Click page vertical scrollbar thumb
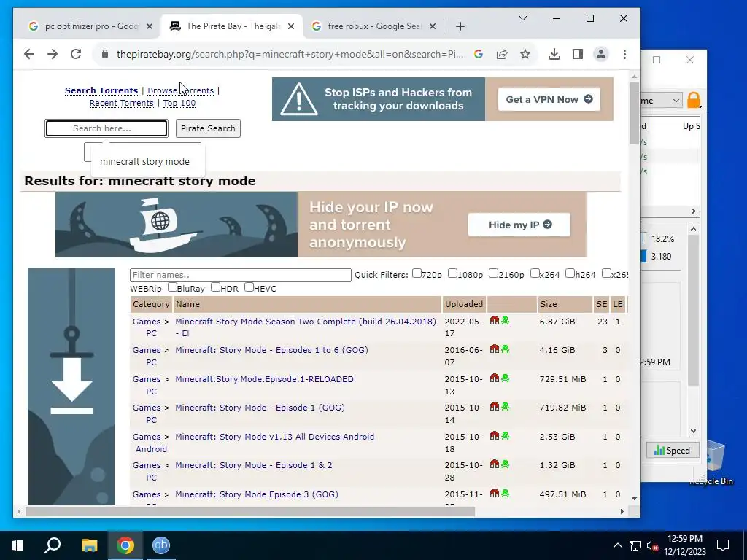Screen dimensions: 747x560 634,113
